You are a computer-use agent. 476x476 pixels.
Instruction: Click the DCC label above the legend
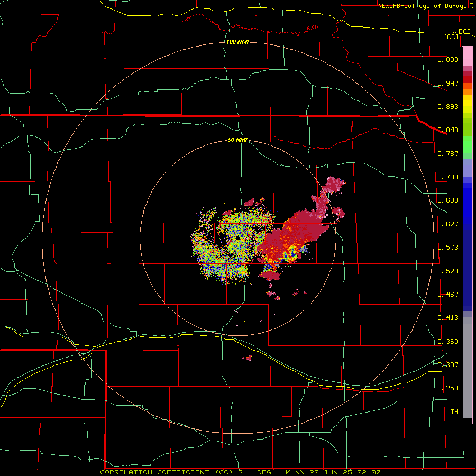coord(464,31)
